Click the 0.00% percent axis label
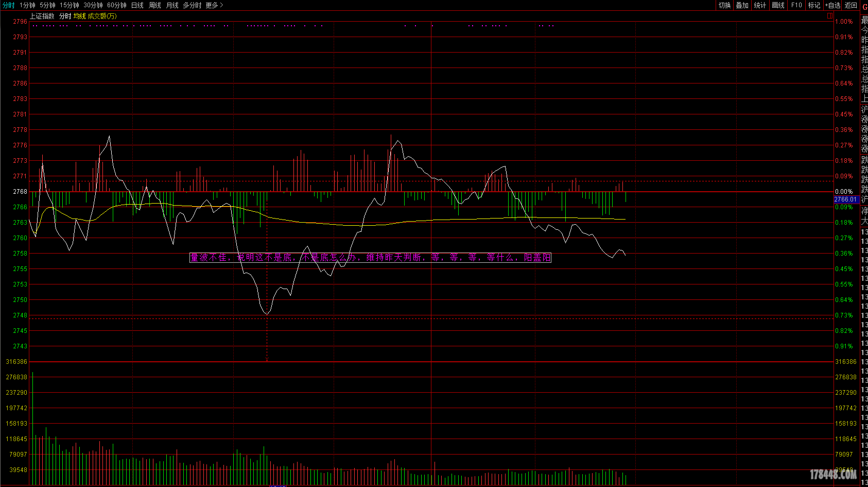The height and width of the screenshot is (487, 868). pyautogui.click(x=844, y=192)
